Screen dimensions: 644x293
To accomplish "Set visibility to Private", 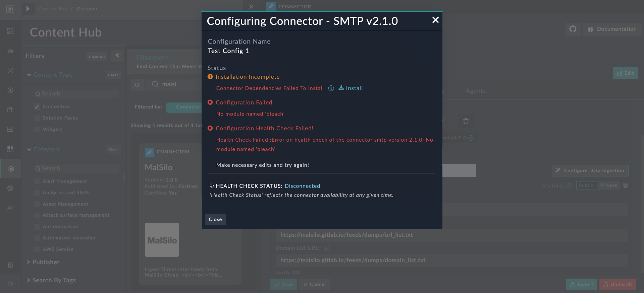I will pyautogui.click(x=608, y=186).
